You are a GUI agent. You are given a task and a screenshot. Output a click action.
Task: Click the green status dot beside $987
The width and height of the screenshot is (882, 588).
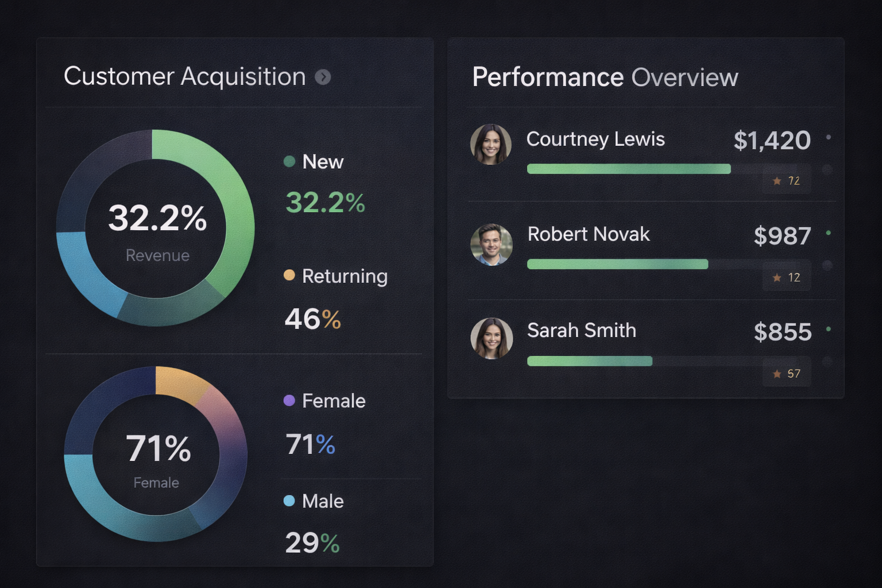(829, 233)
